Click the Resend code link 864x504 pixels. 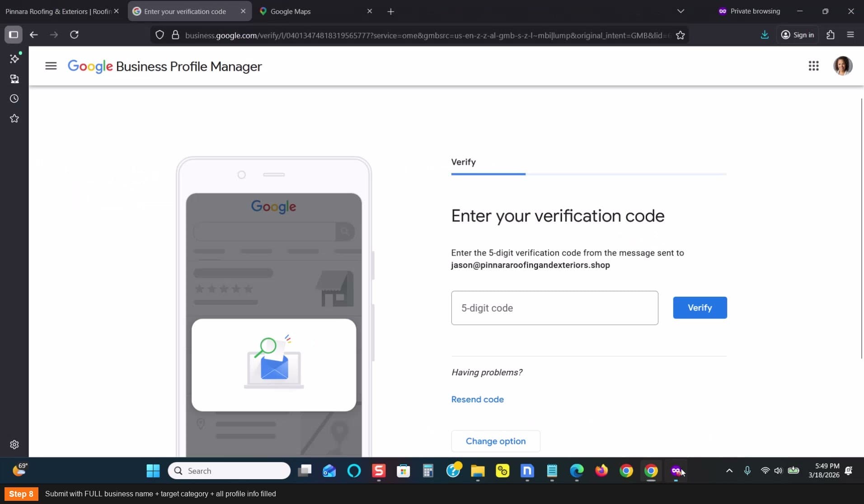coord(477,399)
